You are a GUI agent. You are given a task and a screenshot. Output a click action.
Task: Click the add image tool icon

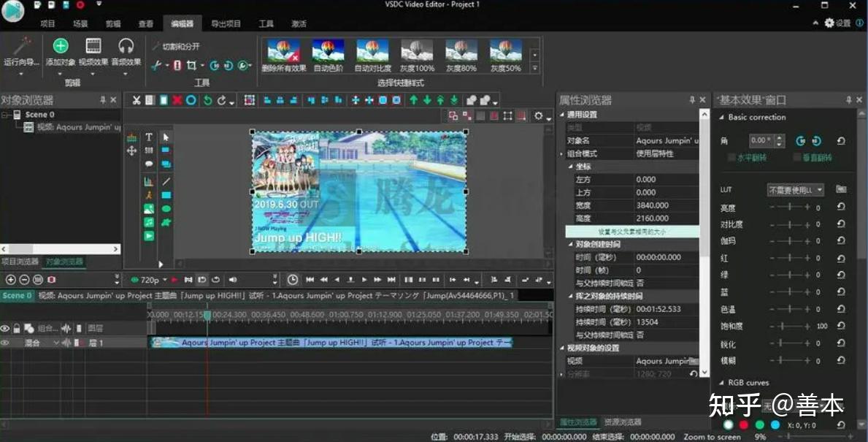tap(149, 209)
